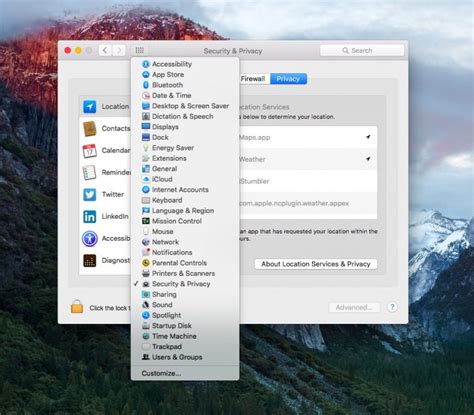This screenshot has width=474, height=415.
Task: Click the Displays monitor icon
Action: (x=146, y=127)
